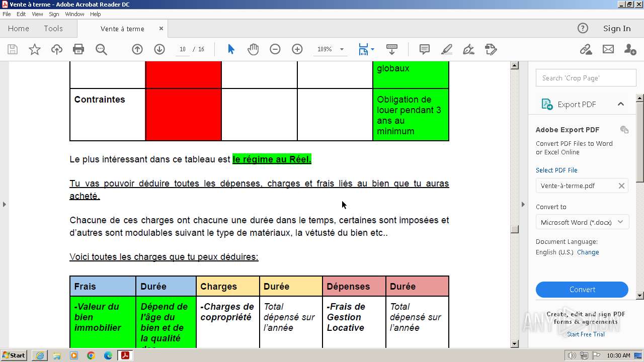Click the page number field
644x362 pixels.
point(183,49)
